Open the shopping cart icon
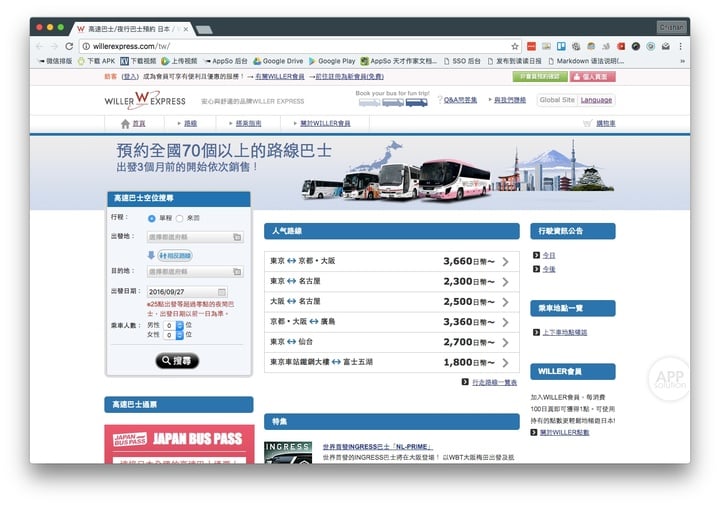 [x=587, y=123]
